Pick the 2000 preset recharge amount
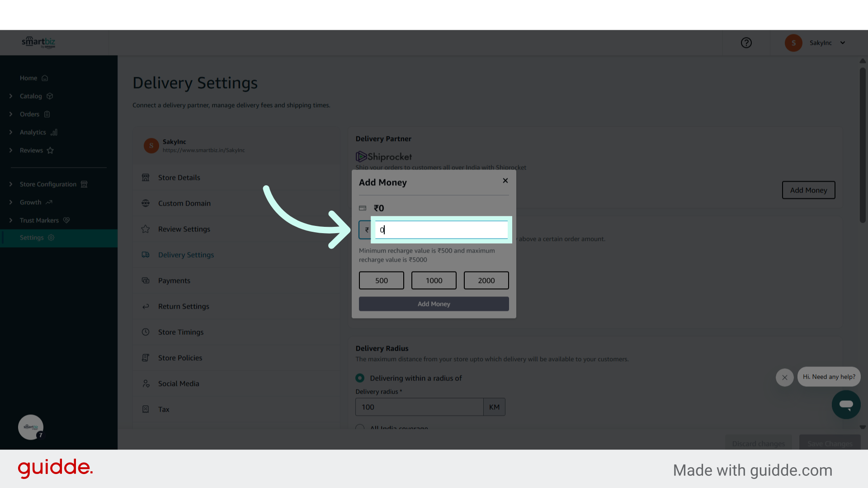Viewport: 868px width, 488px height. coord(486,281)
